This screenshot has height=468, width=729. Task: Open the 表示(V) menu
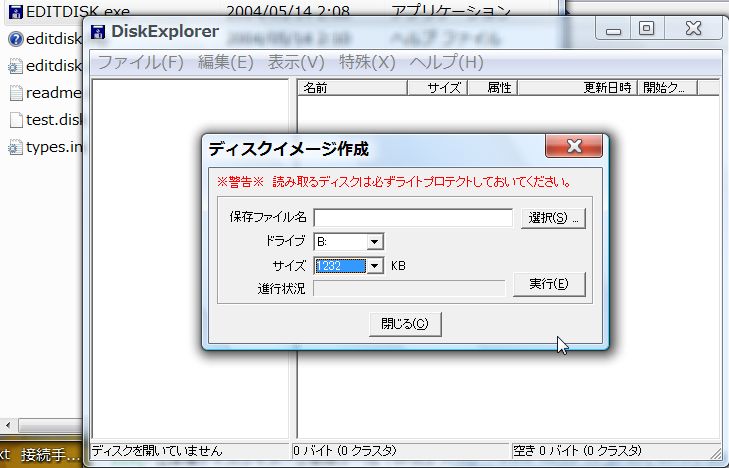click(296, 62)
